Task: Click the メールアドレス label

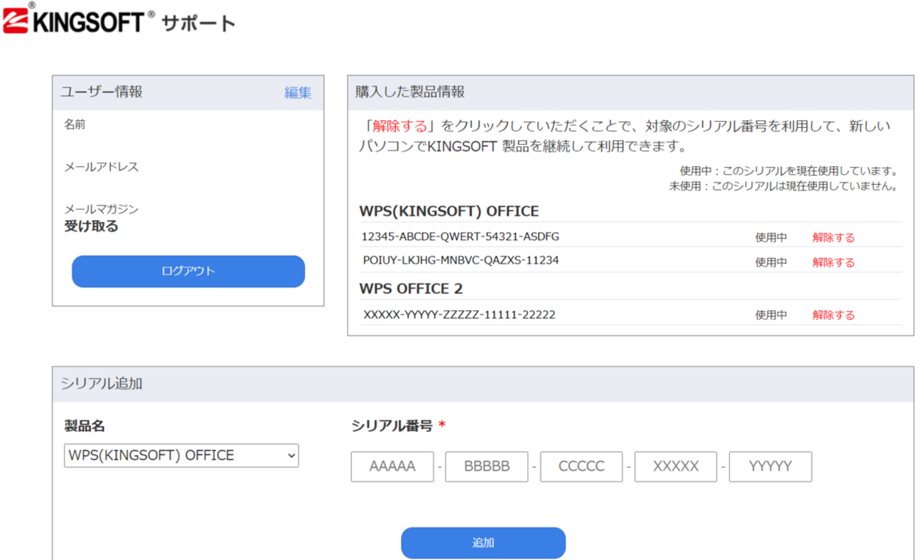Action: click(x=102, y=167)
